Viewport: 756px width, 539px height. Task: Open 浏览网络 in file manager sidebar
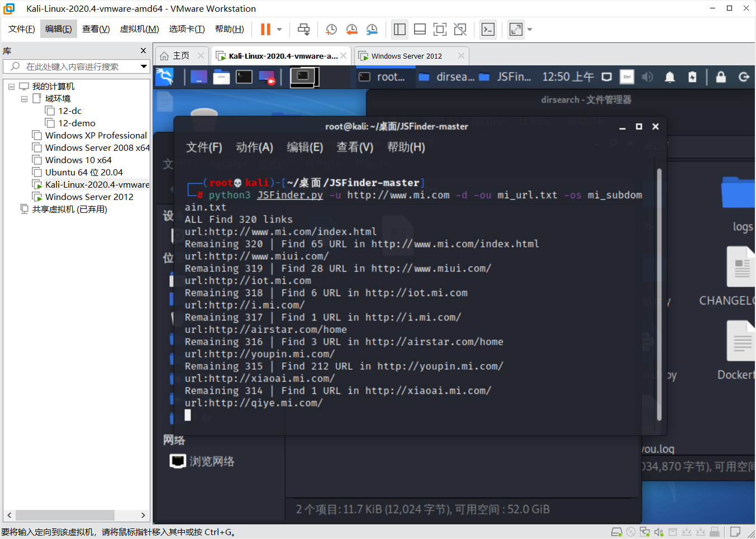pyautogui.click(x=202, y=461)
